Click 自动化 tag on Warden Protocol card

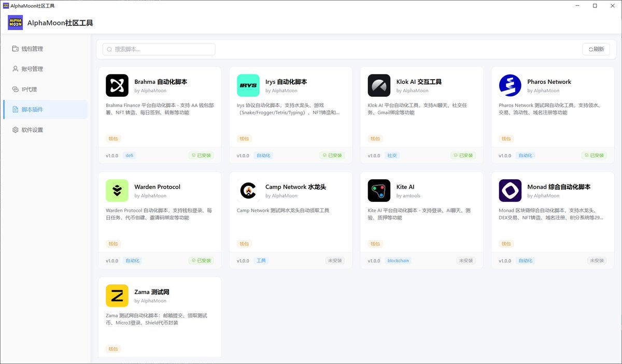[132, 260]
